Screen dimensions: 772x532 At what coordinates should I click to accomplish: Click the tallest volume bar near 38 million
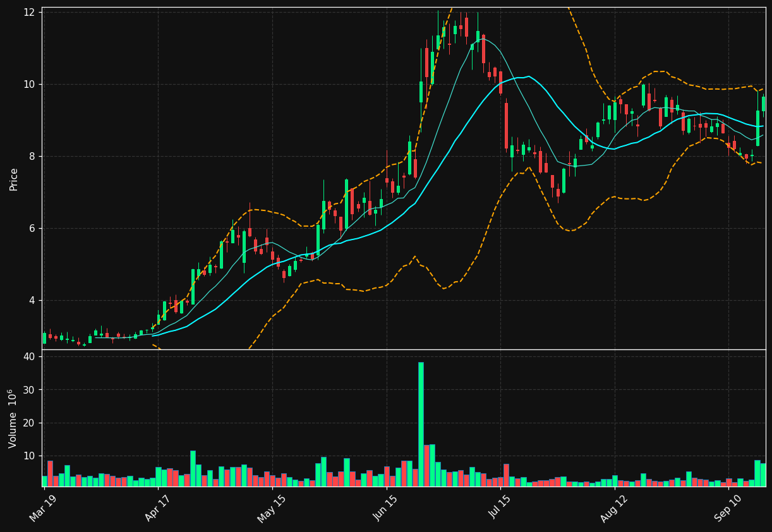click(421, 424)
